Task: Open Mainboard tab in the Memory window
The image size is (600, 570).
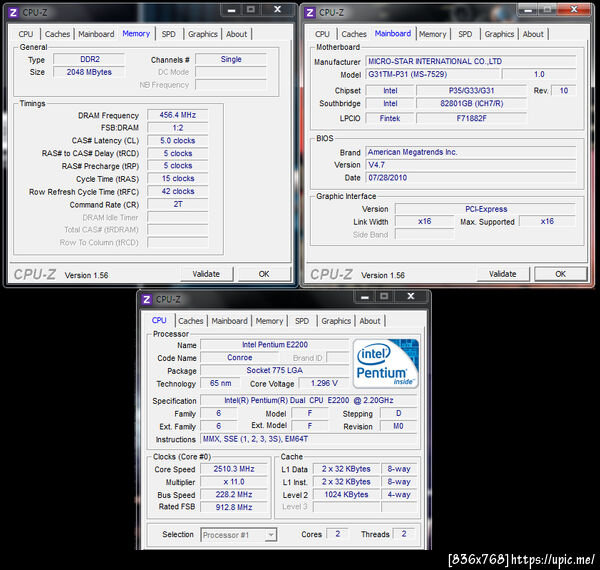Action: [96, 34]
